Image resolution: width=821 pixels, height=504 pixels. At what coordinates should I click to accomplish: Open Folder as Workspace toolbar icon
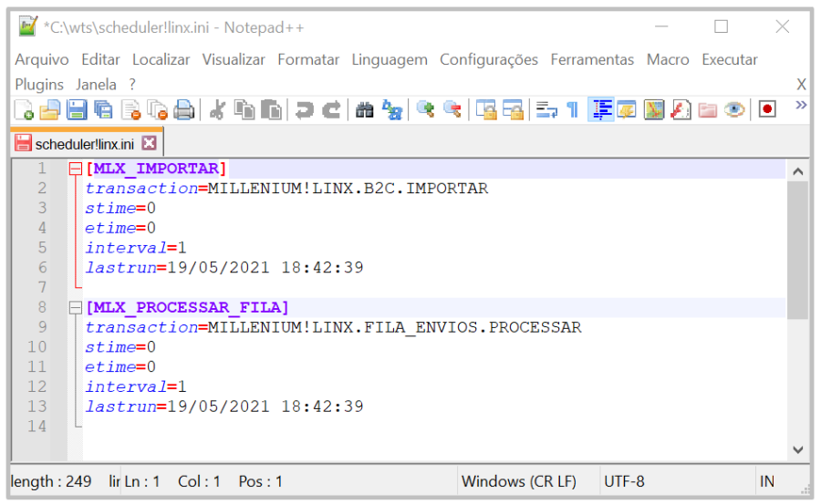(x=707, y=110)
